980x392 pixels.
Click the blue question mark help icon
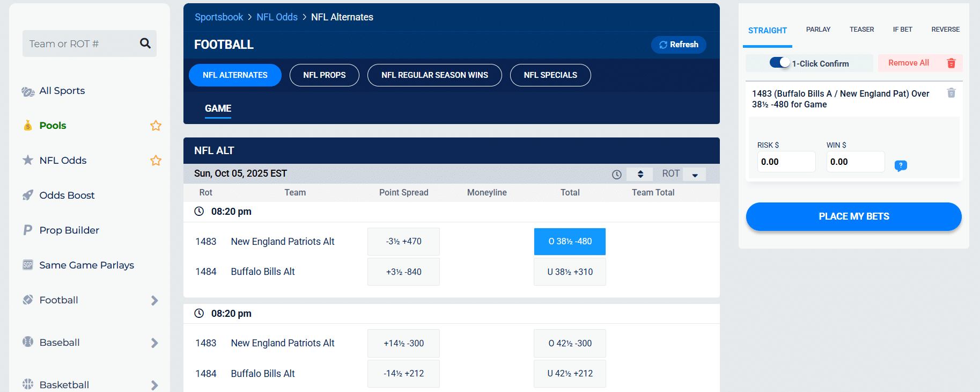[x=901, y=165]
